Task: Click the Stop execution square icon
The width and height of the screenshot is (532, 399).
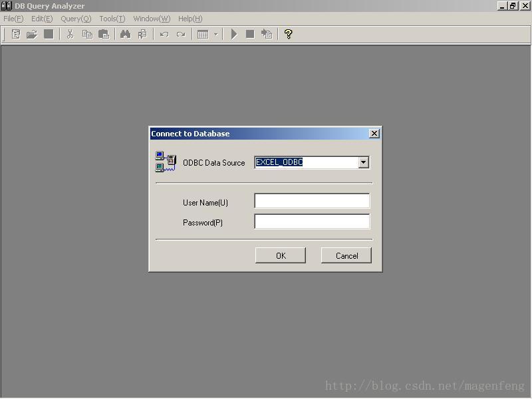Action: click(x=250, y=34)
